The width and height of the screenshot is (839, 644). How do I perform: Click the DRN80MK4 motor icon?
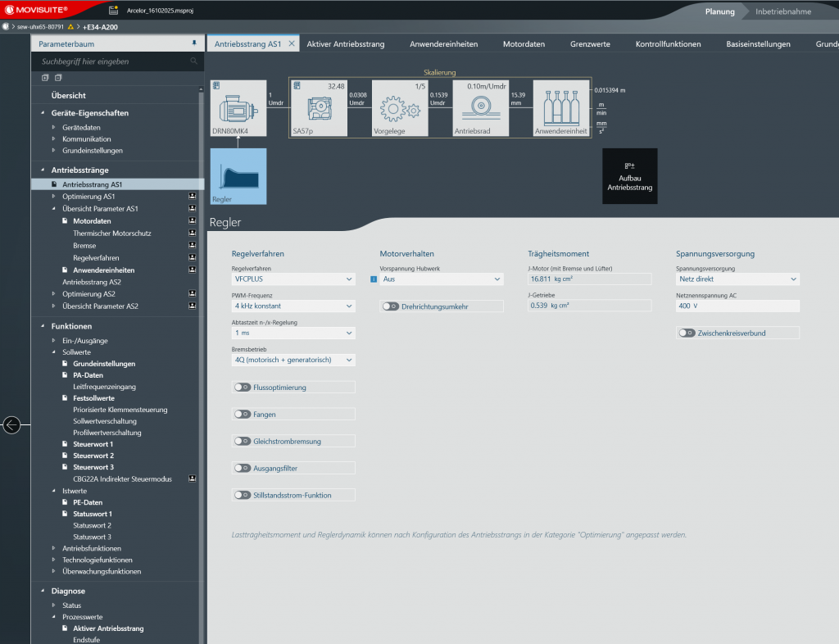point(238,107)
